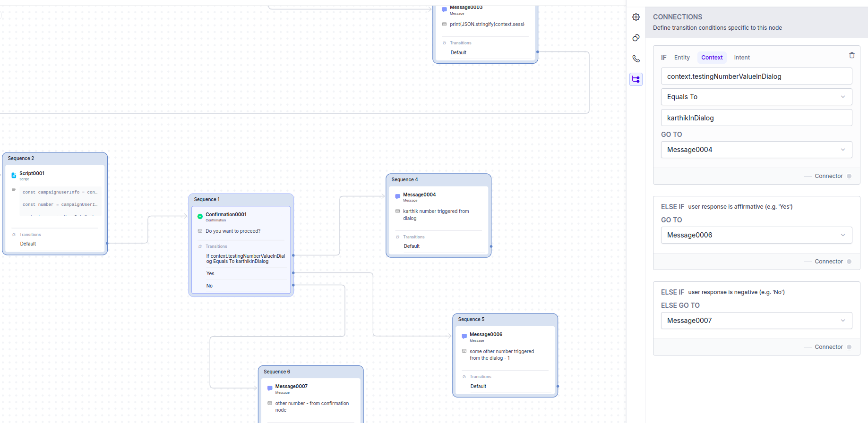Click the 'If context.testingNumberValueInDialog' transition
This screenshot has height=423, width=868.
[245, 259]
